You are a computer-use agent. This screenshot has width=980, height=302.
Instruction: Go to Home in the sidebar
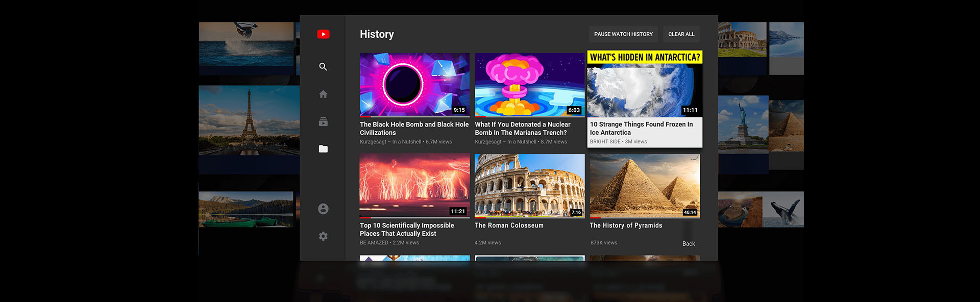pyautogui.click(x=323, y=94)
